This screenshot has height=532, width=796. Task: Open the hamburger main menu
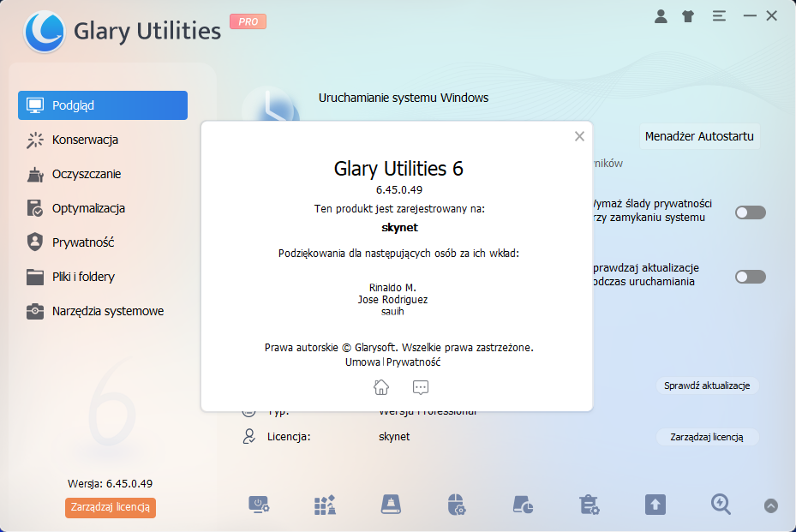point(719,16)
